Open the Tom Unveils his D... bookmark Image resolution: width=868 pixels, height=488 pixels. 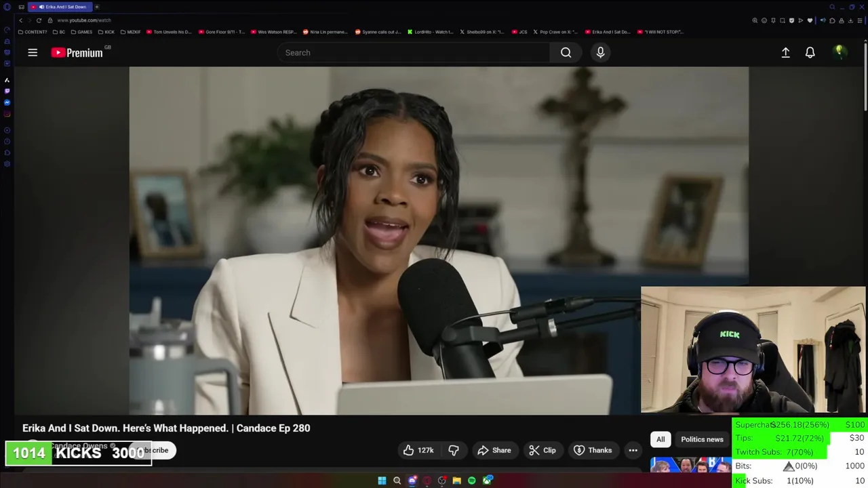click(169, 32)
